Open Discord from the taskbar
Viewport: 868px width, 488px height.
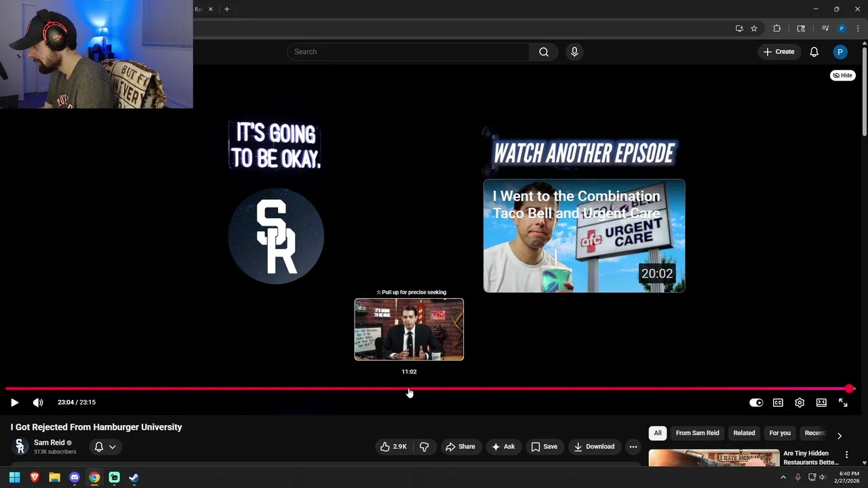coord(75,477)
